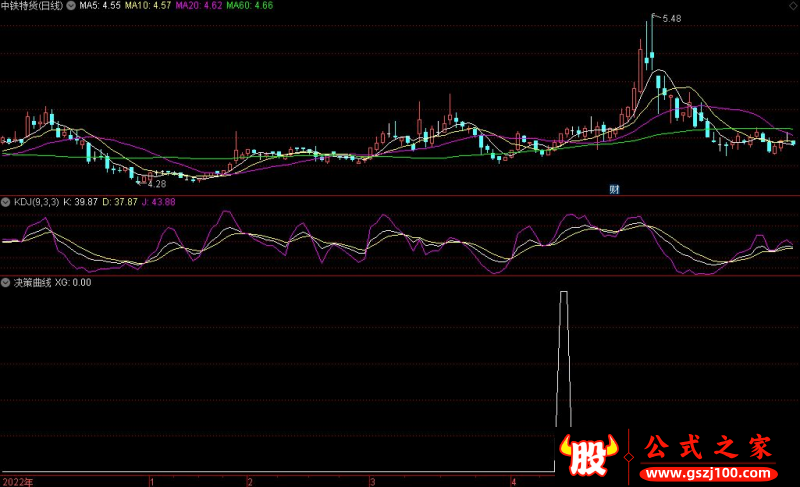Select the 中铁特货(日线) stock name
The image size is (800, 487).
click(32, 6)
